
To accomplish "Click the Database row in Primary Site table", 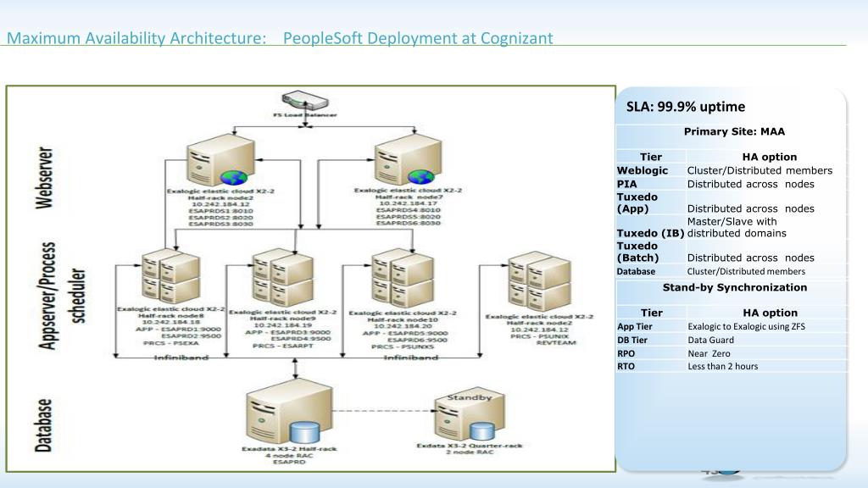I will pos(732,272).
